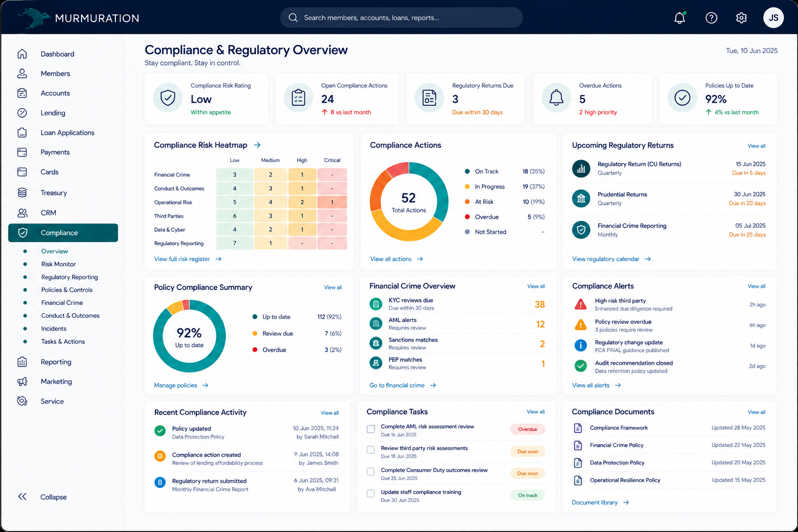Open the settings gear icon

pos(741,18)
